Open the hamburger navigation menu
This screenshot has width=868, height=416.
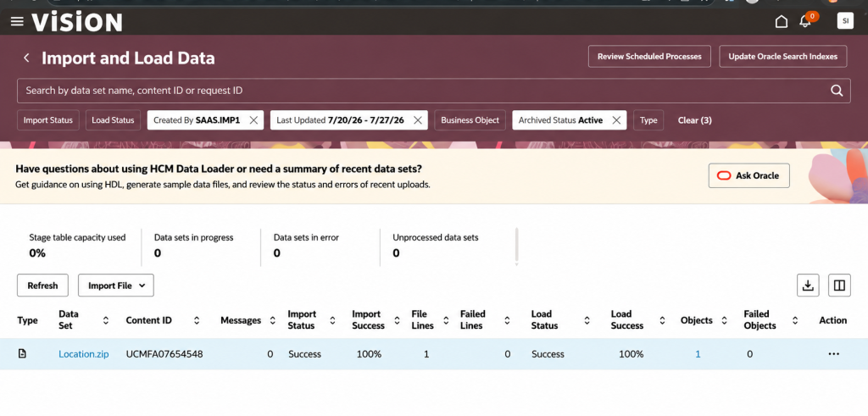point(17,21)
